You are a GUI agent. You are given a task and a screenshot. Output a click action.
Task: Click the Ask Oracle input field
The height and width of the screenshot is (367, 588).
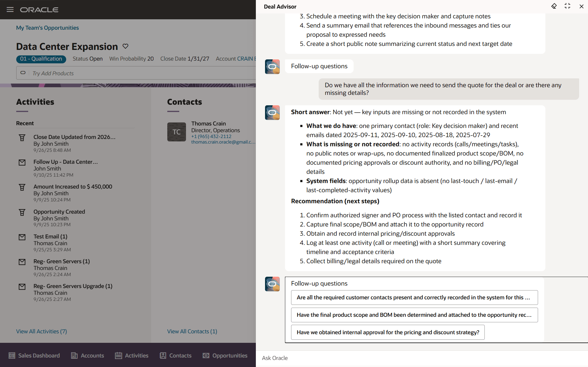(420, 358)
